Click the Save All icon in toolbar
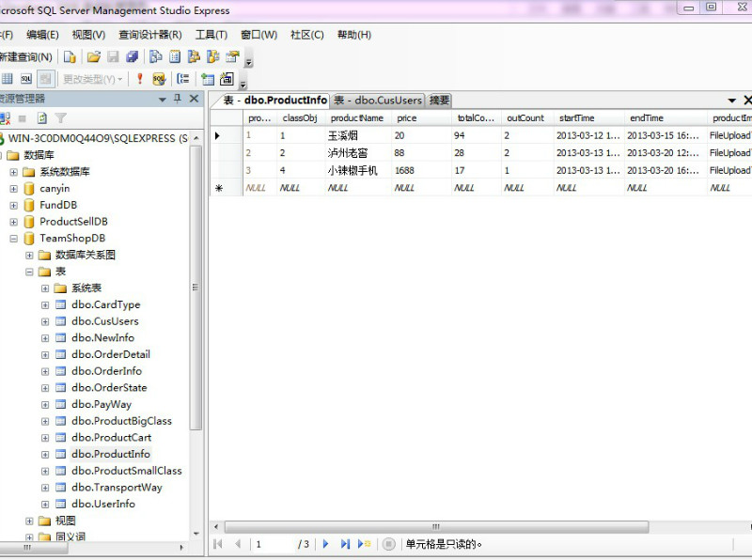752x560 pixels. tap(132, 57)
